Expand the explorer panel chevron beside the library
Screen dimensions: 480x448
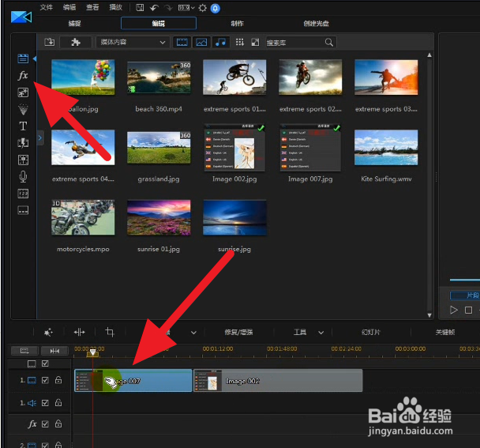[x=39, y=137]
